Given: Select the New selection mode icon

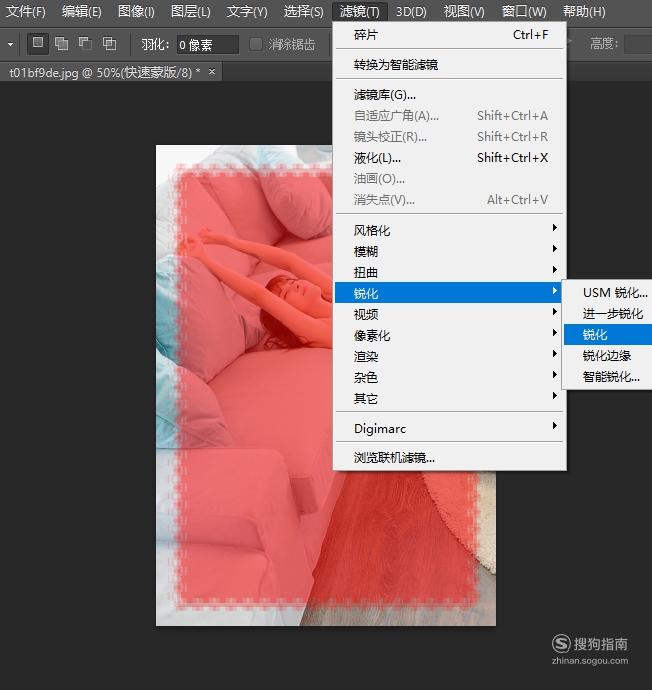Looking at the screenshot, I should 38,44.
